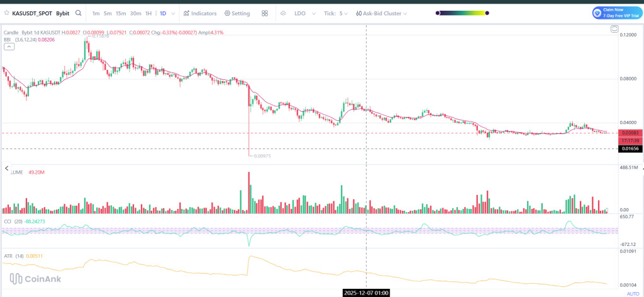Screen dimensions: 644x297
Task: Click the diamond icon in the VIP banner
Action: (x=597, y=13)
